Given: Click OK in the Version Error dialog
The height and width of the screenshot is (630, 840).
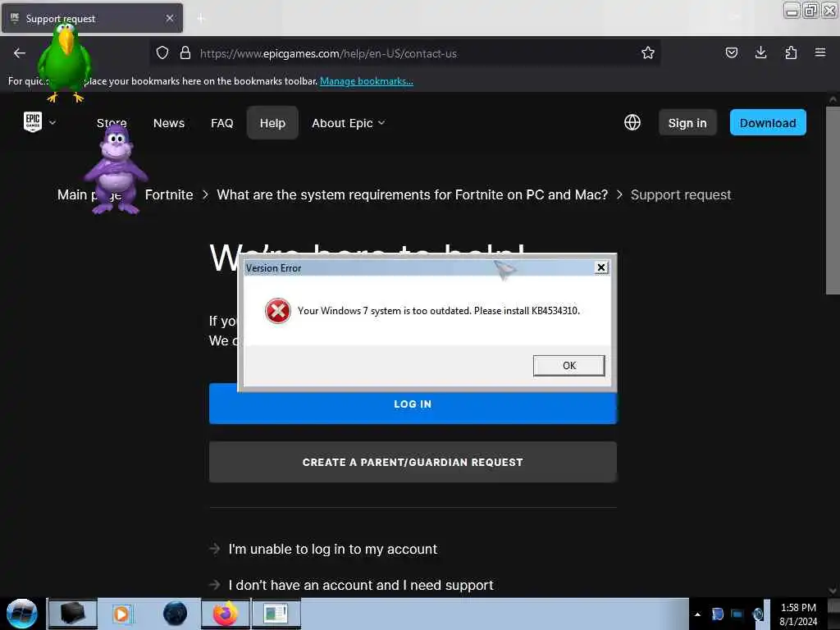Looking at the screenshot, I should coord(569,365).
